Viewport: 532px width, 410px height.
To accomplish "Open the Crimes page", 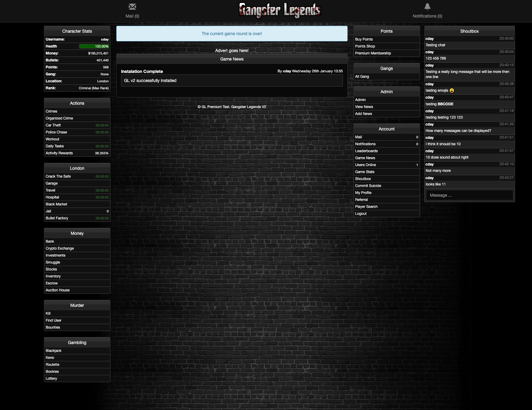I will [x=51, y=111].
